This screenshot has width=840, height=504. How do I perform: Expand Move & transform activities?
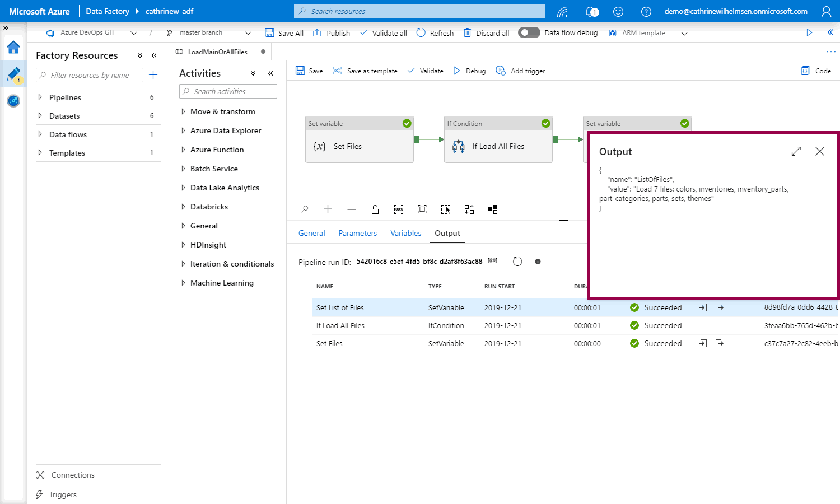click(x=183, y=112)
